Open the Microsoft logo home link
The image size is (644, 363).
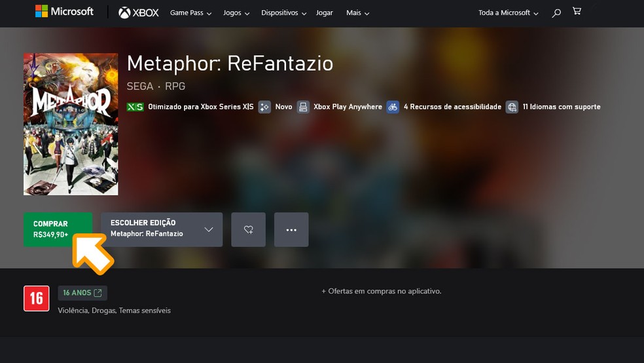pyautogui.click(x=64, y=12)
